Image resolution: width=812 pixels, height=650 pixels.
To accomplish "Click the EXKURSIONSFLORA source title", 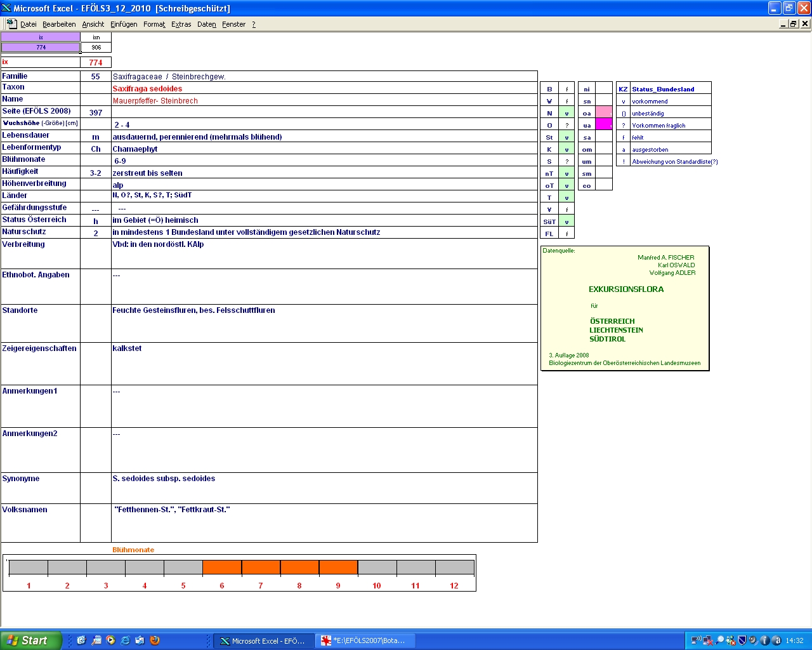I will 626,289.
